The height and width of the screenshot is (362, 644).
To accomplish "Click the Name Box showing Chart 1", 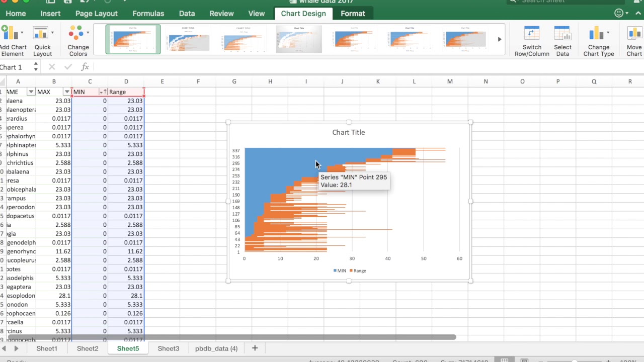I will 15,67.
